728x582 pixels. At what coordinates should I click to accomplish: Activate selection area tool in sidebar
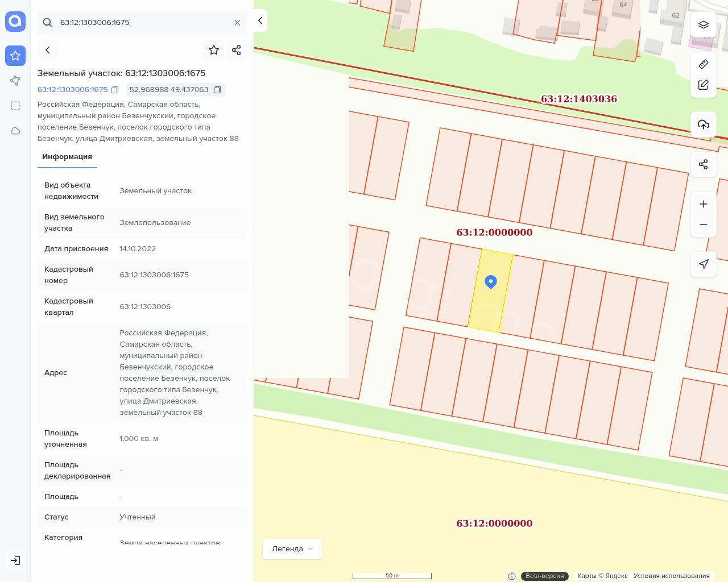tap(15, 106)
